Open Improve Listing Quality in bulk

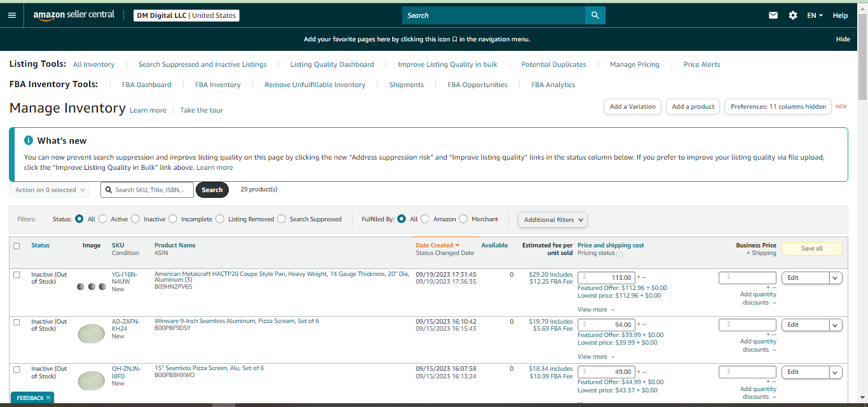(x=448, y=64)
